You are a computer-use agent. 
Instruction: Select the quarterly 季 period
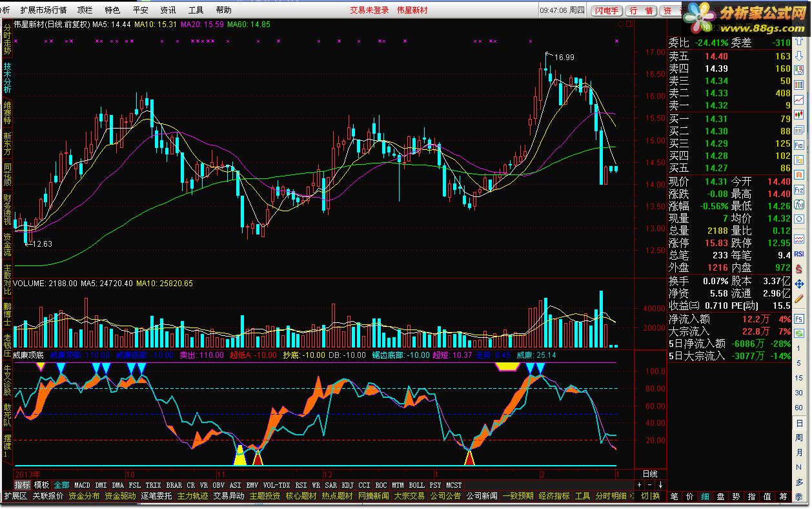point(799,497)
